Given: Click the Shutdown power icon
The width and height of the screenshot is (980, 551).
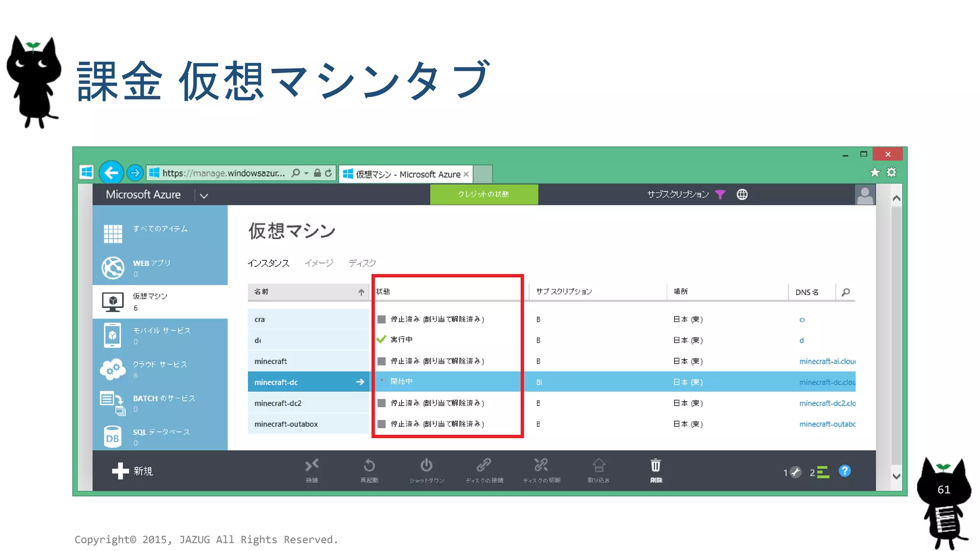Looking at the screenshot, I should (426, 465).
